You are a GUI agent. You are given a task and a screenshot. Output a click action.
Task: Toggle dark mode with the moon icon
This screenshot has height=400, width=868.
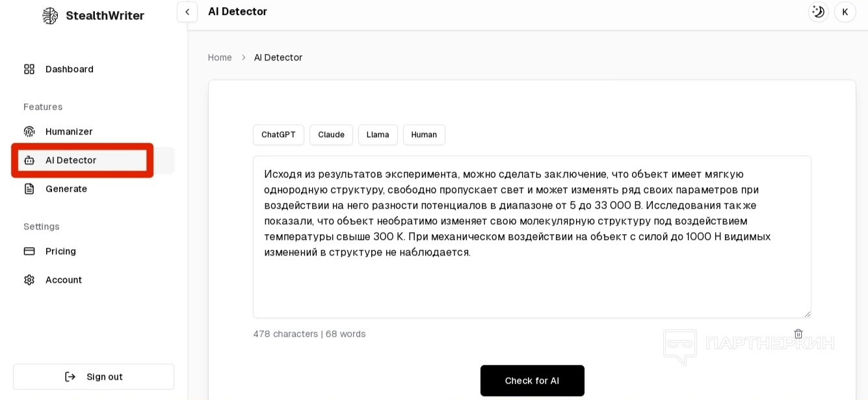tap(818, 12)
